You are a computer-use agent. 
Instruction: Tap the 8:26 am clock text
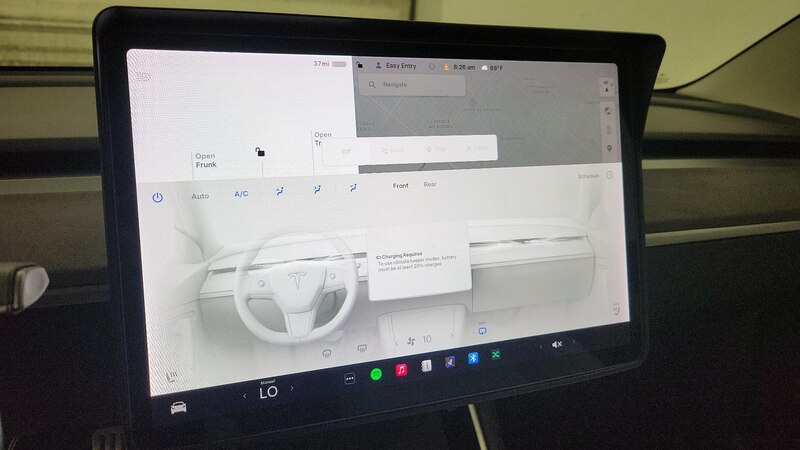pyautogui.click(x=464, y=67)
